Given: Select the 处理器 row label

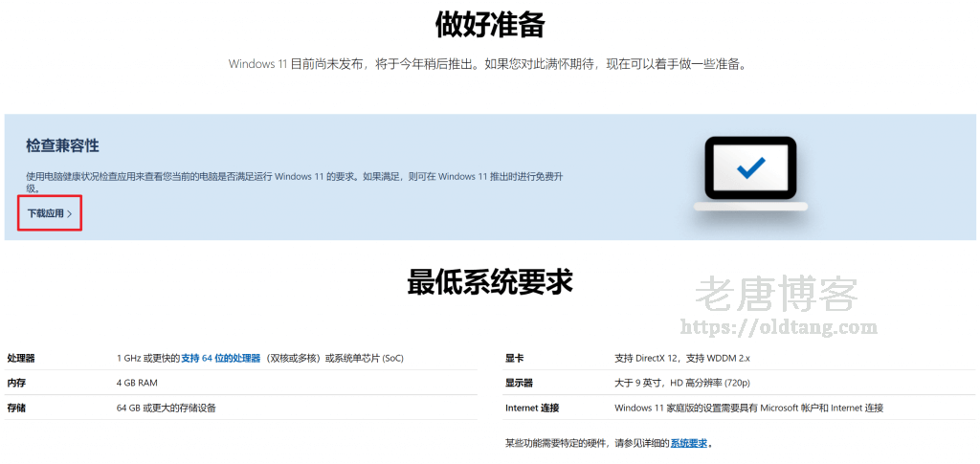Looking at the screenshot, I should [x=21, y=358].
